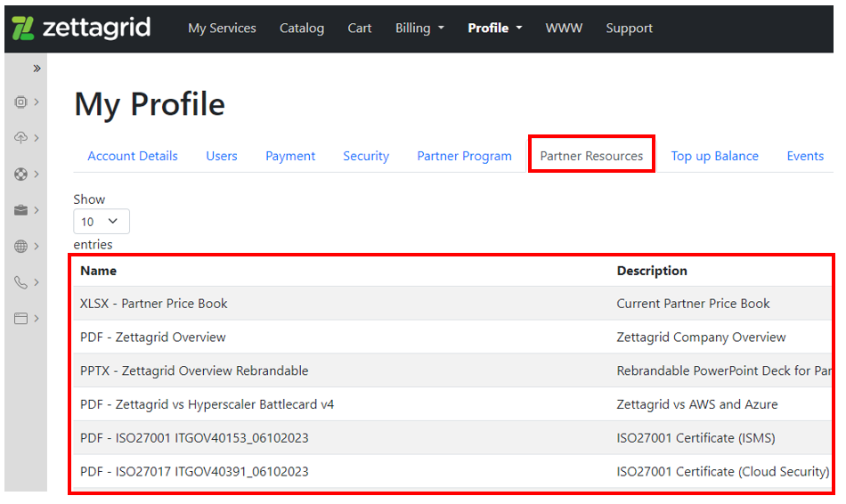Go to My Services in navbar
This screenshot has height=504, width=846.
pyautogui.click(x=222, y=28)
